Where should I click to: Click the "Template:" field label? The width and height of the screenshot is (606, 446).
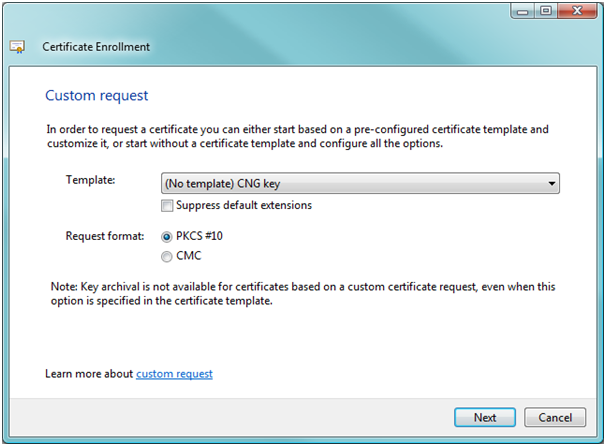click(90, 180)
